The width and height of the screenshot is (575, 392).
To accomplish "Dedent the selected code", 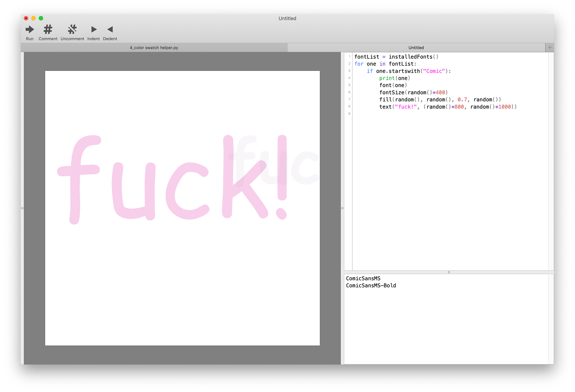I will (x=110, y=32).
